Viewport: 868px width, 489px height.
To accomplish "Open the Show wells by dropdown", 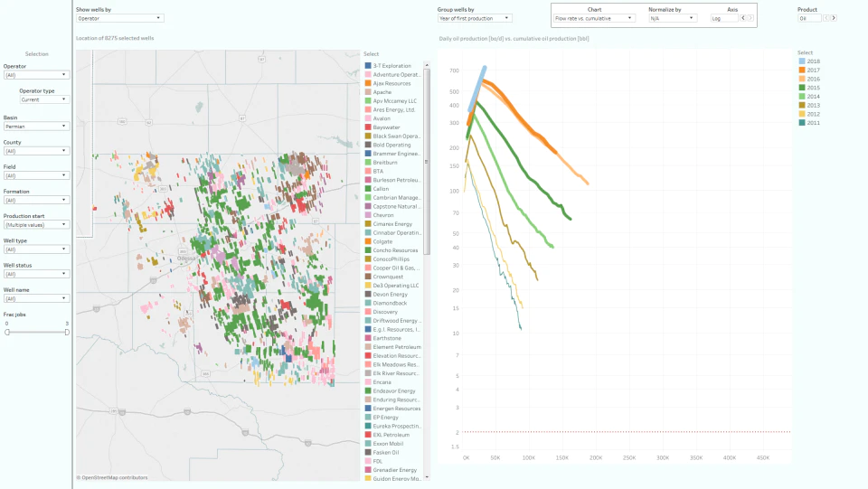I will (119, 18).
